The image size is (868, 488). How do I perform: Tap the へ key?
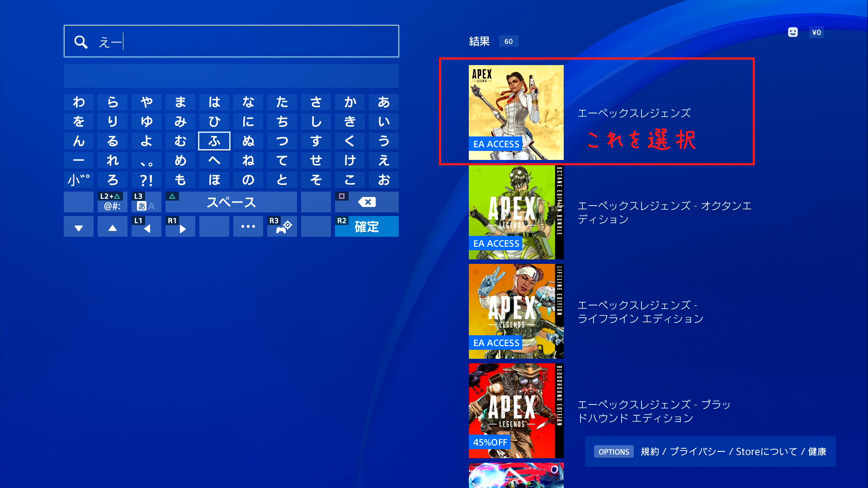click(214, 160)
